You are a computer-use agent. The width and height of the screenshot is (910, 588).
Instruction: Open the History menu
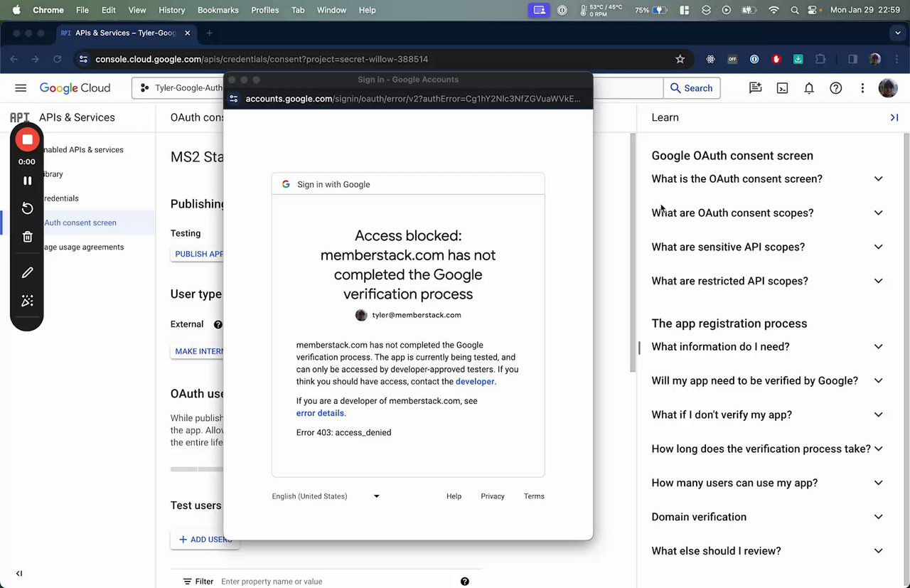point(171,10)
